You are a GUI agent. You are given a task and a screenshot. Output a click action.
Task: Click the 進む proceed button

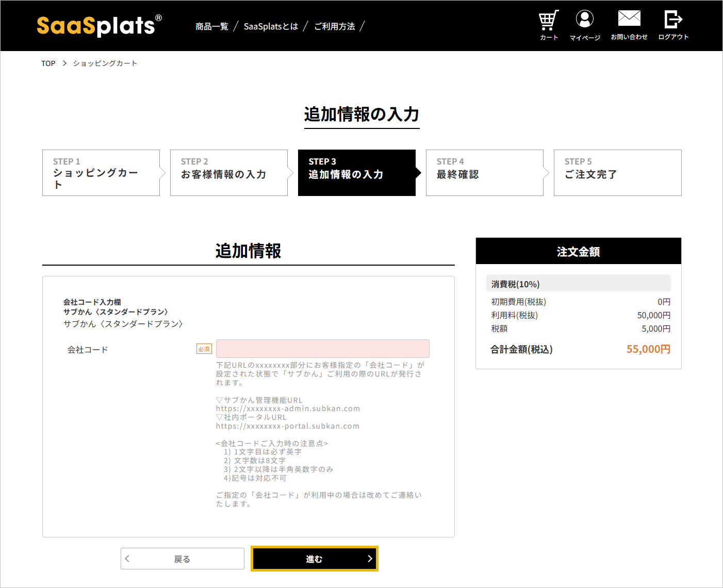(x=315, y=559)
